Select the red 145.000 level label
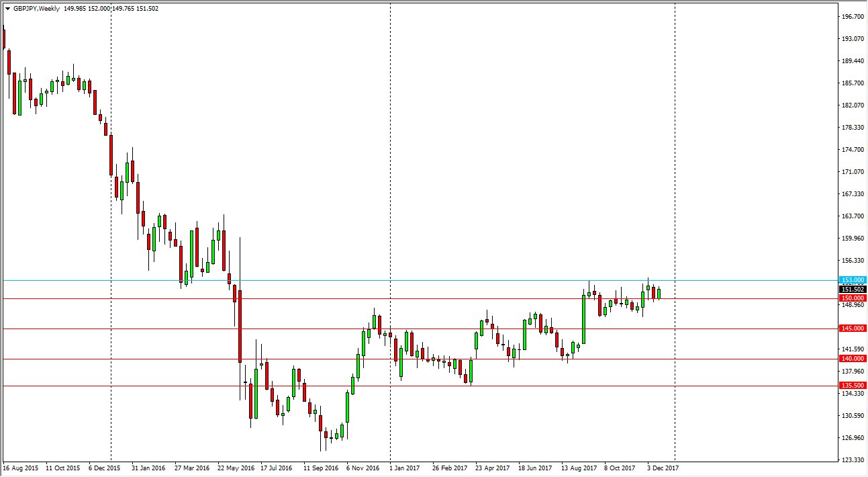Viewport: 868px width, 477px height. [x=853, y=328]
